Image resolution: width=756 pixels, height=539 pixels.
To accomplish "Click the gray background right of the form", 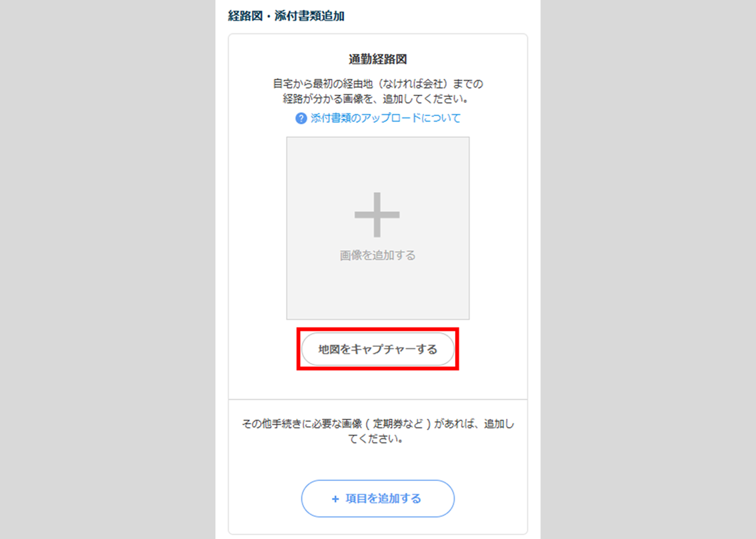I will click(x=648, y=269).
